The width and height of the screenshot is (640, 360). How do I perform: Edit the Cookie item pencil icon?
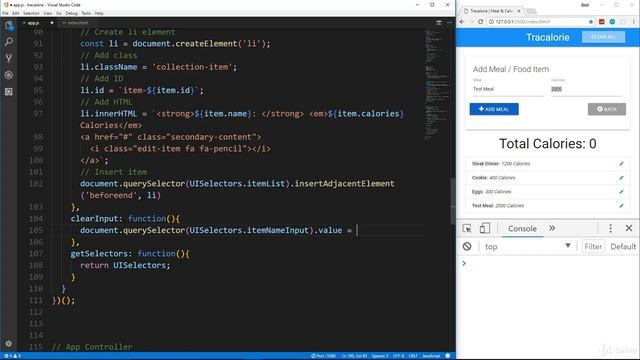(x=621, y=178)
